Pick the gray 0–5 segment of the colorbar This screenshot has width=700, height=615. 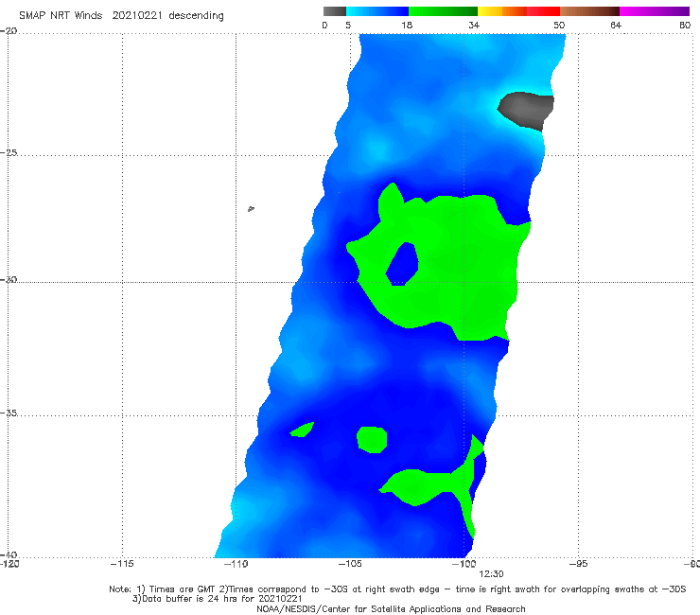click(x=335, y=11)
